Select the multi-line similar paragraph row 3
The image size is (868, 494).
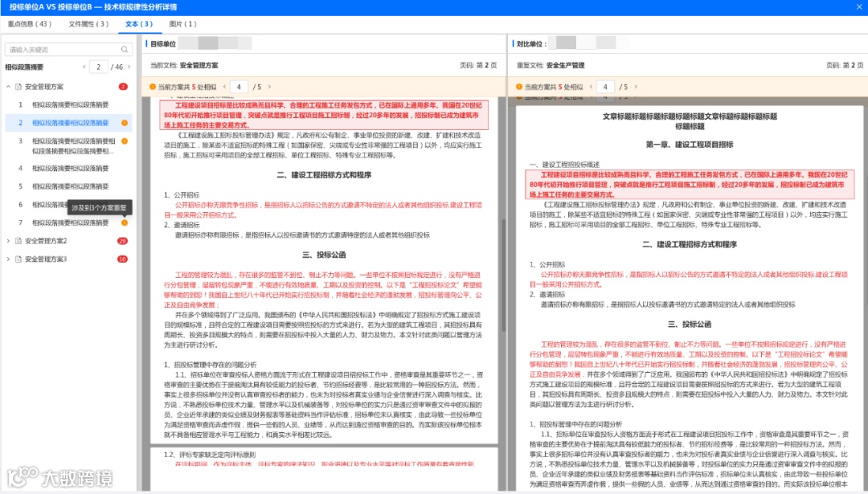point(68,146)
